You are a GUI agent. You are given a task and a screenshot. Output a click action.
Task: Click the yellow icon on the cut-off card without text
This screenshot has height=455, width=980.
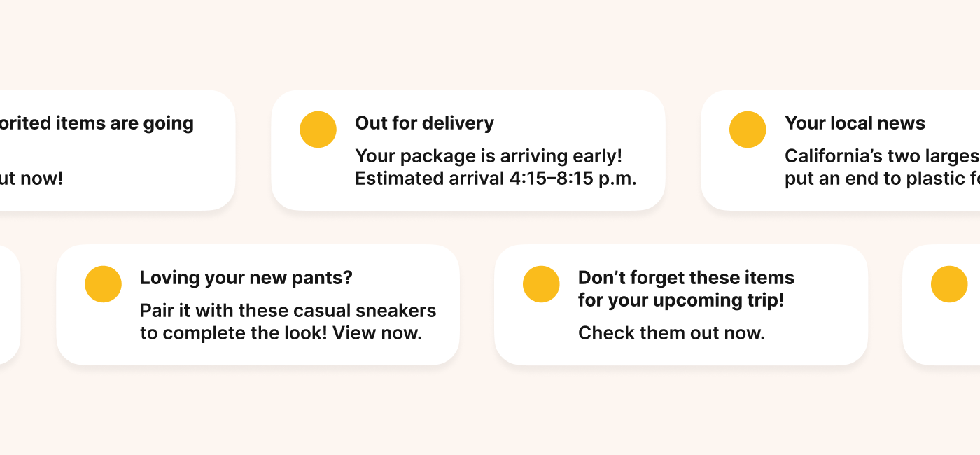point(948,284)
